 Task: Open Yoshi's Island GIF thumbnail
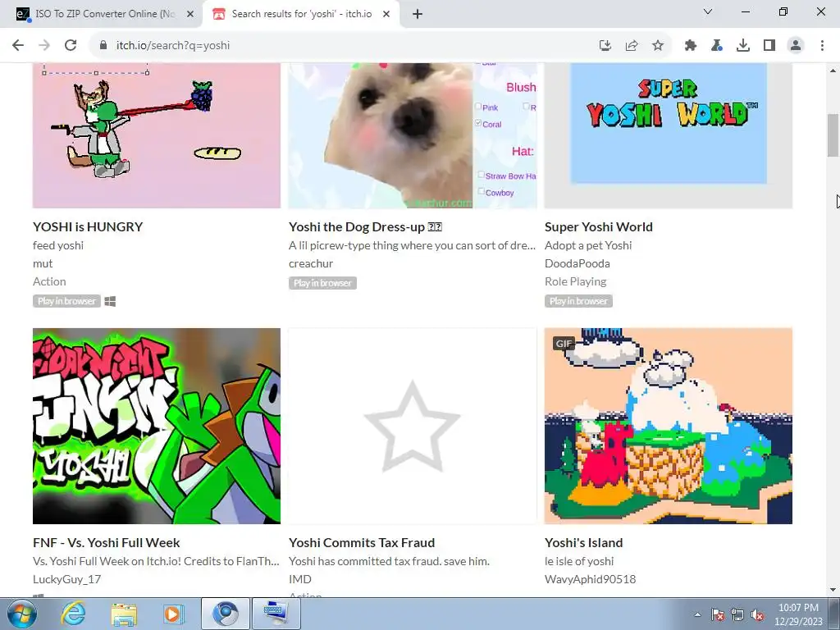click(x=668, y=426)
